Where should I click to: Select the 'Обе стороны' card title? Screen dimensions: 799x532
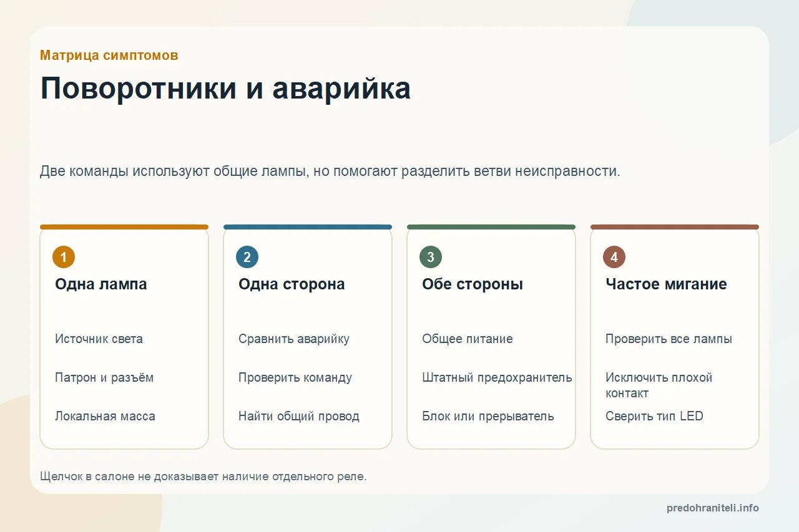coord(473,284)
